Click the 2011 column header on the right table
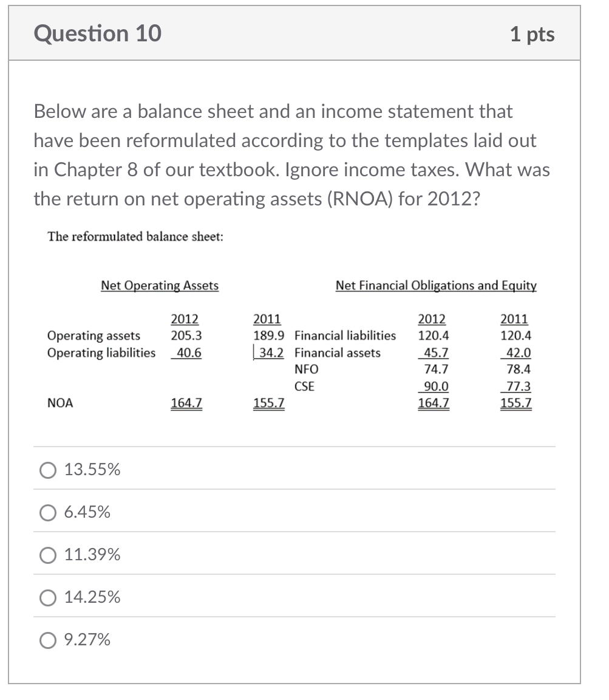 click(x=515, y=318)
